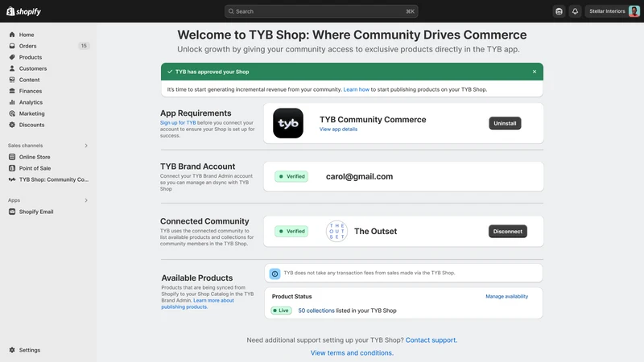Click the TYB Shop channel icon
The width and height of the screenshot is (644, 362).
(12, 179)
